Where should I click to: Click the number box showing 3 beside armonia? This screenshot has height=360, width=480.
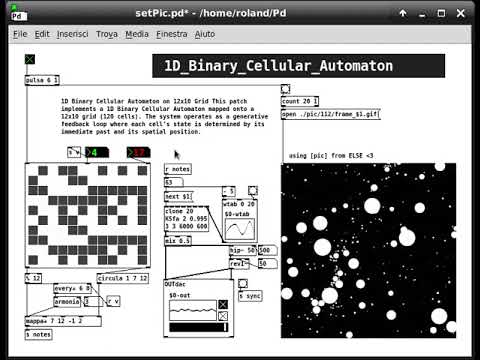click(94, 302)
